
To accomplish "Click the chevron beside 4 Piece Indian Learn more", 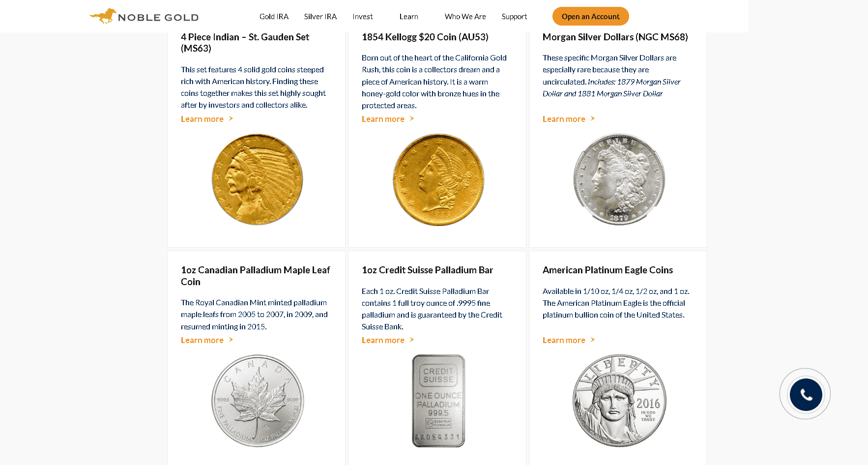I will point(230,118).
